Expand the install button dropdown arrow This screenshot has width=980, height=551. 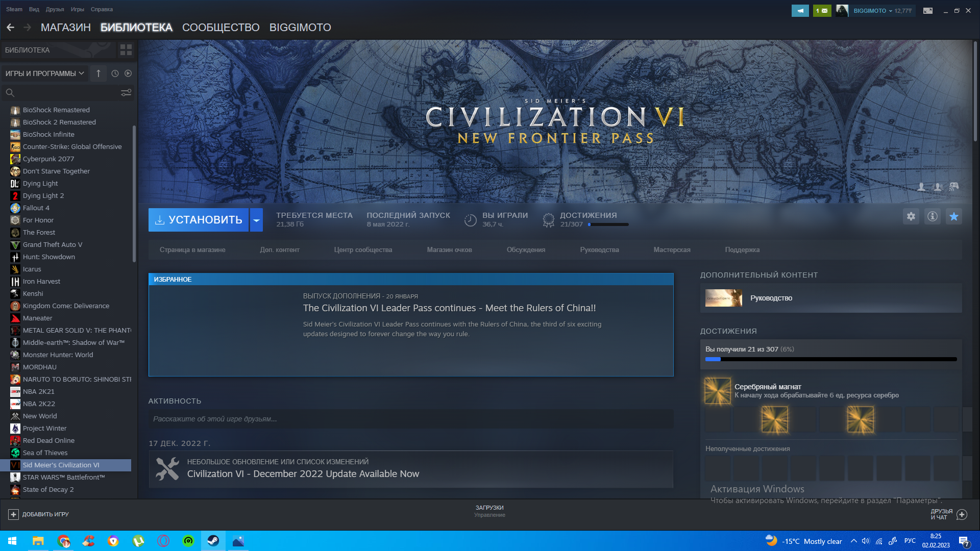pos(256,220)
